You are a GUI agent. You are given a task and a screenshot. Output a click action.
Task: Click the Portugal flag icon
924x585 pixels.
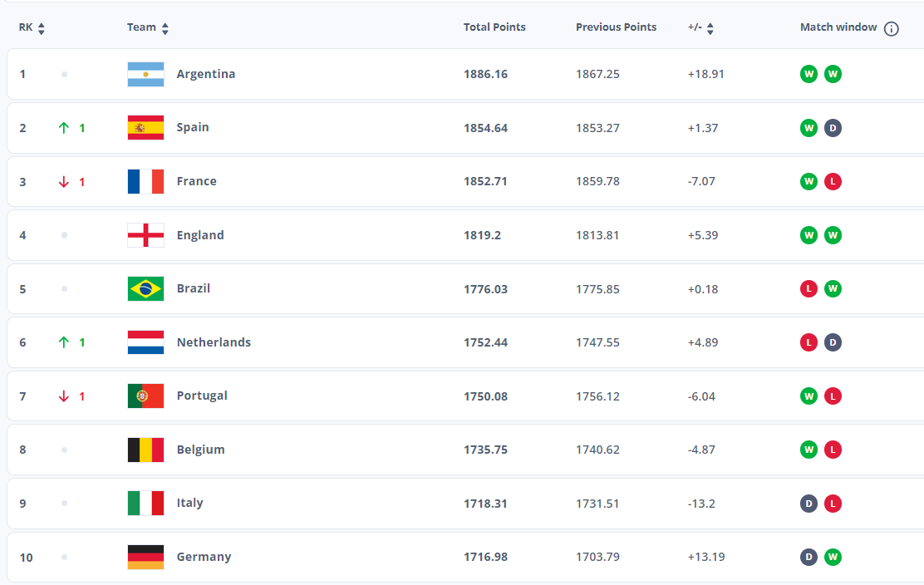point(145,396)
